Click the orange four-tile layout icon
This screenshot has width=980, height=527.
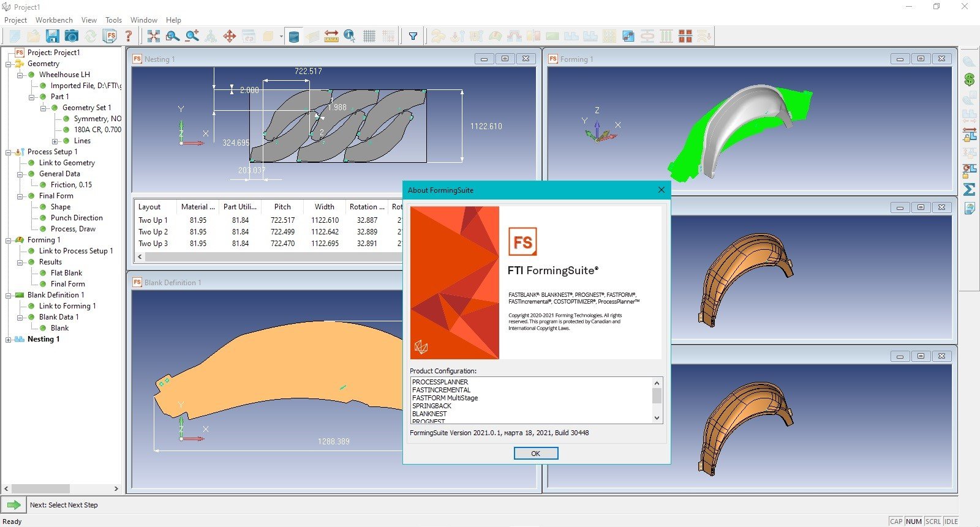pyautogui.click(x=685, y=36)
